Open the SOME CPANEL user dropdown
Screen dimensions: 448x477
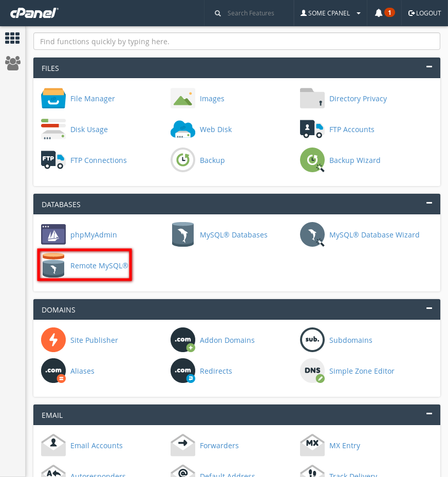coord(330,13)
